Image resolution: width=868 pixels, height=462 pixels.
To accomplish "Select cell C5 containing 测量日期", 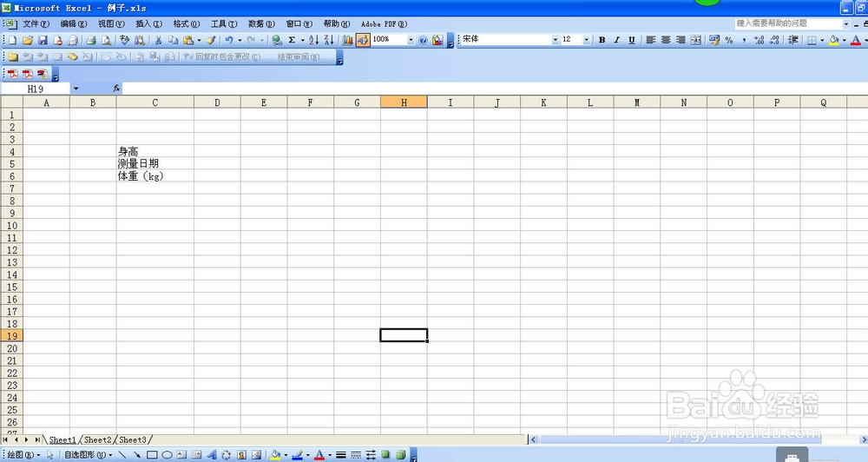I will click(x=155, y=163).
